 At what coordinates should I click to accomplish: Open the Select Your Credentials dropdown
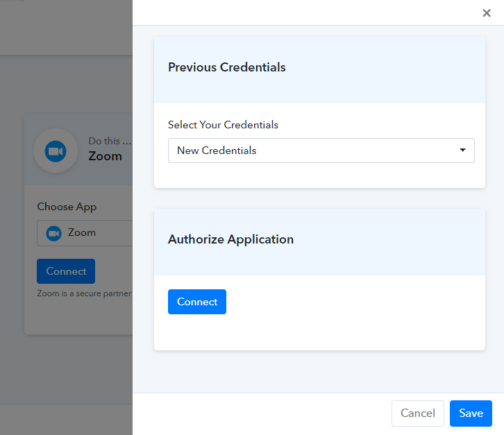tap(321, 151)
